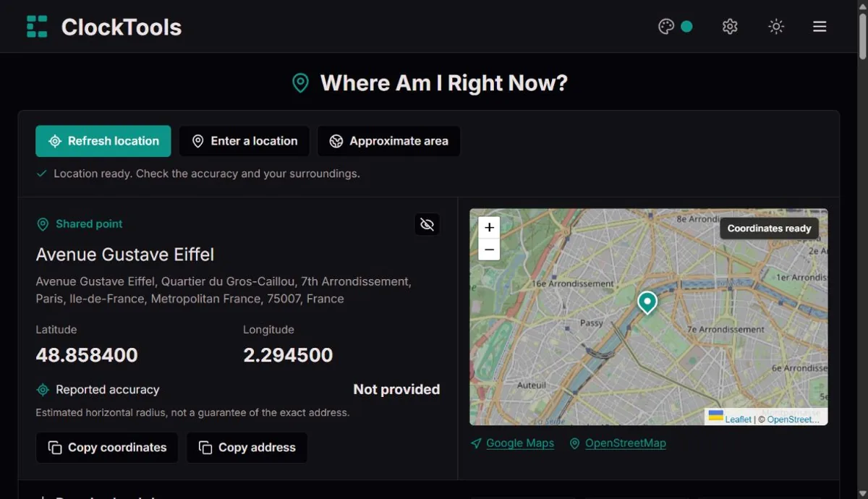Zoom in on the map

point(490,227)
